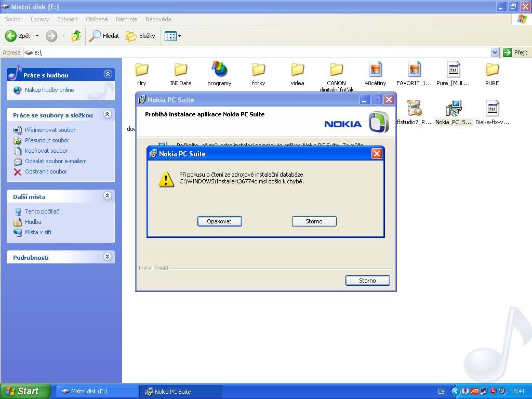Image resolution: width=532 pixels, height=399 pixels.
Task: Open Zpět history dropdown arrow
Action: [37, 36]
